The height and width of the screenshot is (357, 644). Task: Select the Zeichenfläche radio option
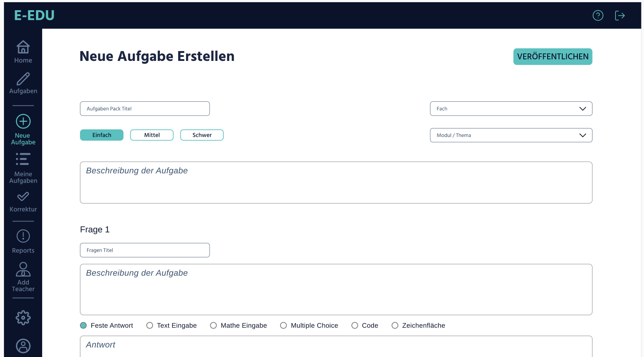395,325
